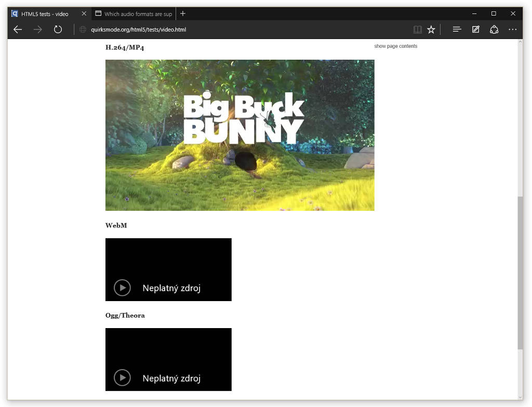Reload the page with the refresh icon
The height and width of the screenshot is (407, 532).
(58, 30)
